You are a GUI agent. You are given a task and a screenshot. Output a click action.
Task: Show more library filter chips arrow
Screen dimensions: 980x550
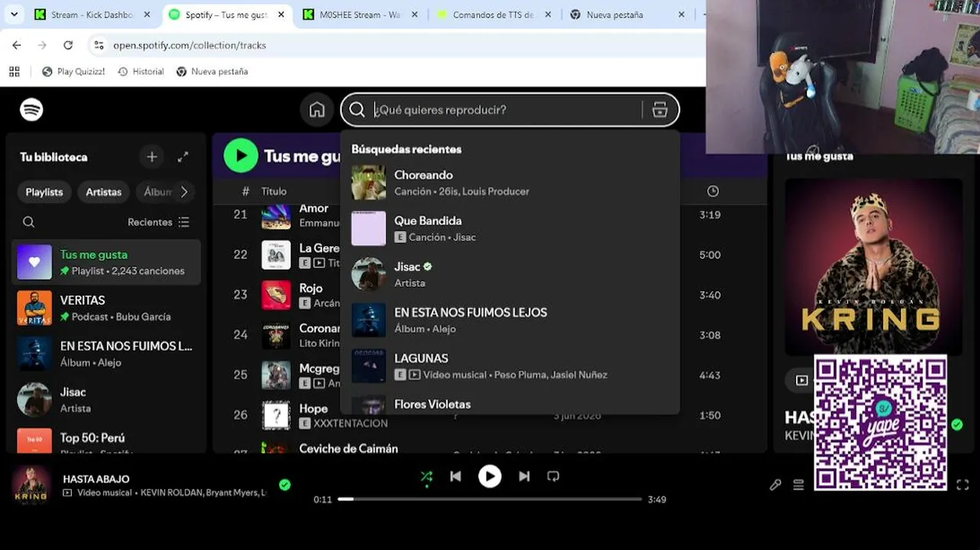[184, 192]
